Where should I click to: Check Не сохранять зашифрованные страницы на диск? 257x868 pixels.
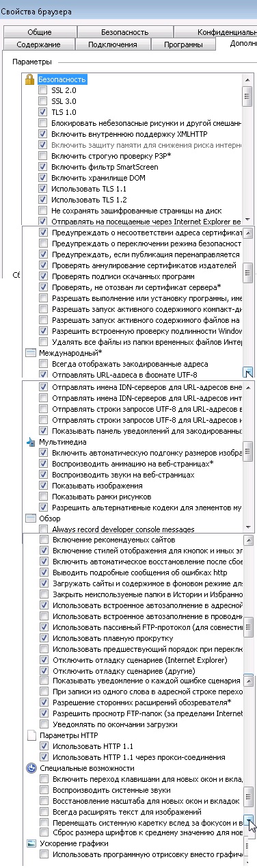click(44, 211)
